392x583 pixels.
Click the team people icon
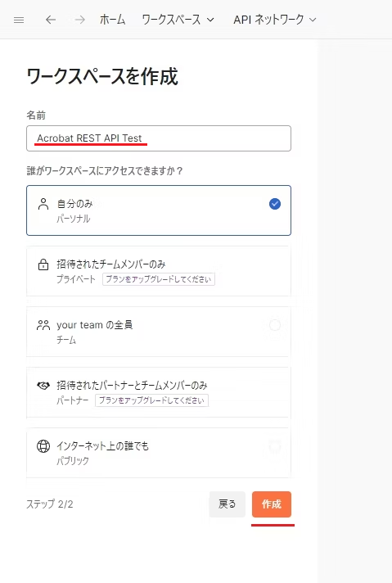point(43,325)
